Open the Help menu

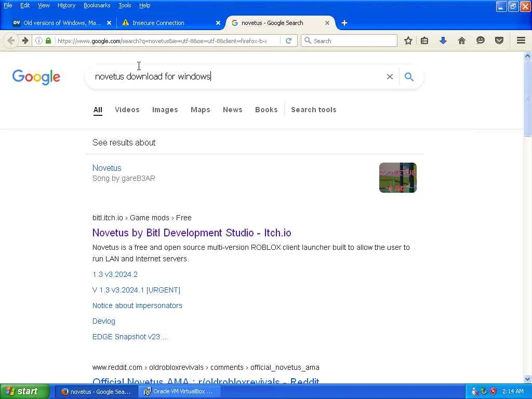[145, 5]
